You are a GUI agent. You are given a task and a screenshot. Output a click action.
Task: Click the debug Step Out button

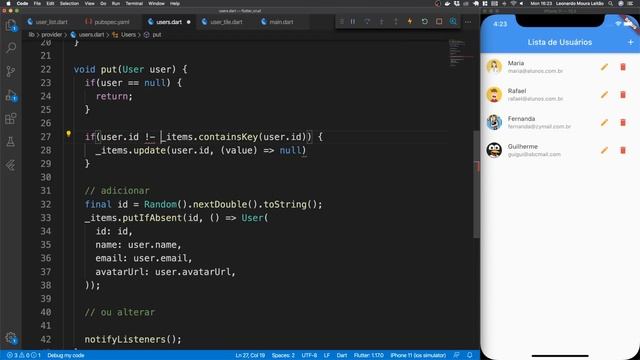point(396,22)
